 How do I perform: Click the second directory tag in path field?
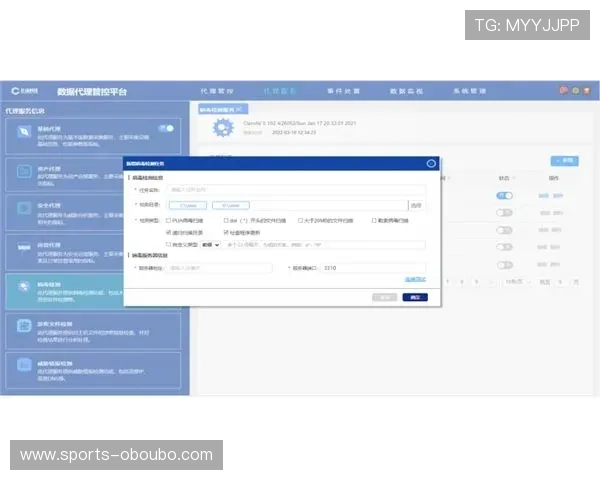tap(231, 206)
